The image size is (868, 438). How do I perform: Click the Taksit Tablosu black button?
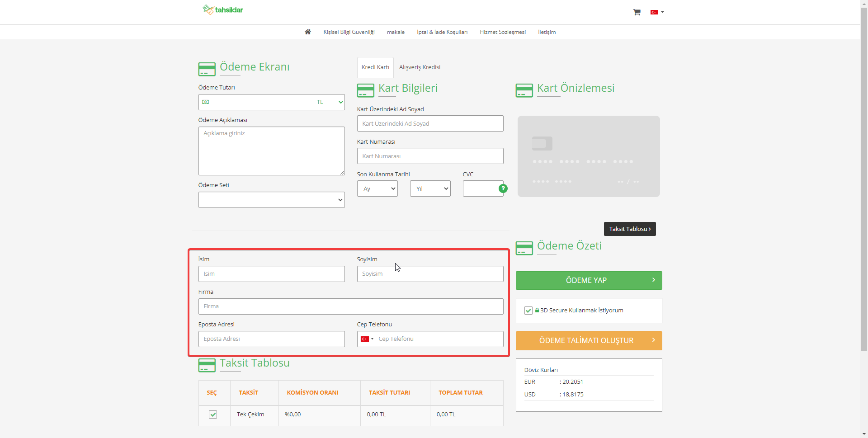630,229
